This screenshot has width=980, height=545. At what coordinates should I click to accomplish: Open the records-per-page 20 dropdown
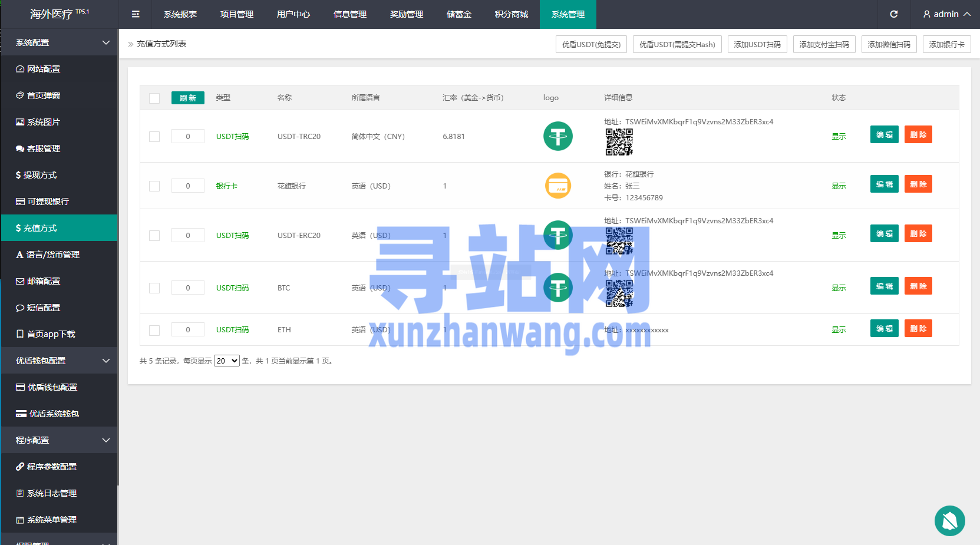coord(227,361)
